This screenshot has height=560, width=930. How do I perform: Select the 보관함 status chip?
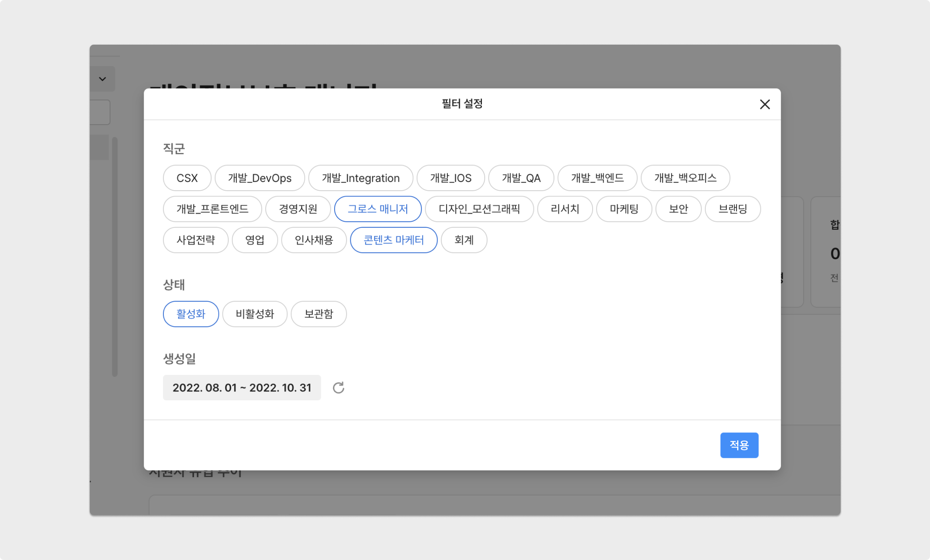tap(318, 314)
